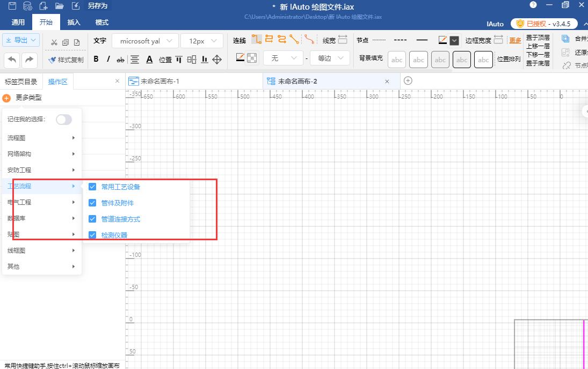This screenshot has width=588, height=369.
Task: Switch to the 通用 ribbon tab
Action: pyautogui.click(x=18, y=23)
